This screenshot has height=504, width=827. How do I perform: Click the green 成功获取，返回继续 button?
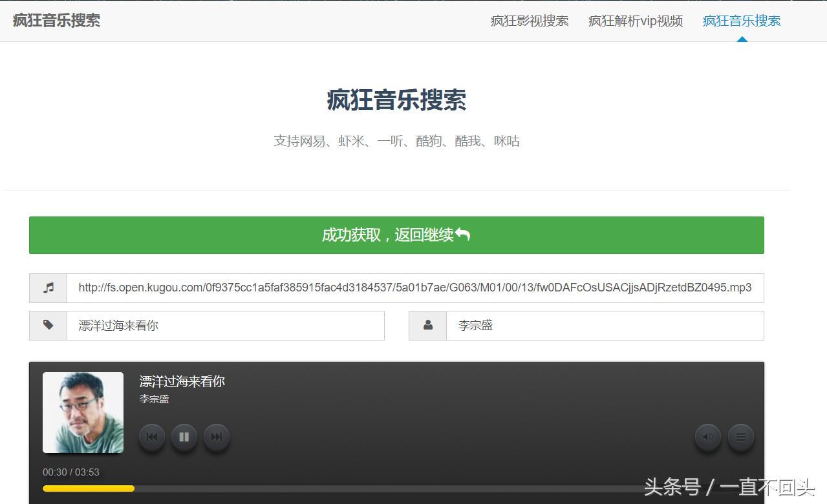(396, 235)
